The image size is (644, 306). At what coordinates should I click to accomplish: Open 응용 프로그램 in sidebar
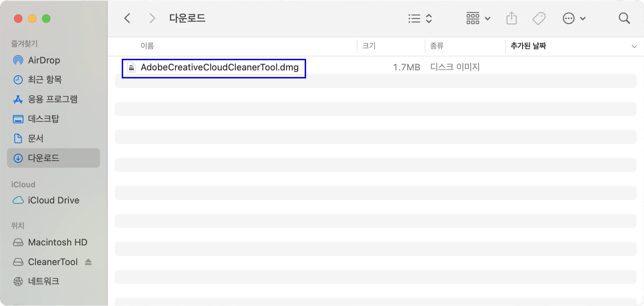[x=54, y=99]
